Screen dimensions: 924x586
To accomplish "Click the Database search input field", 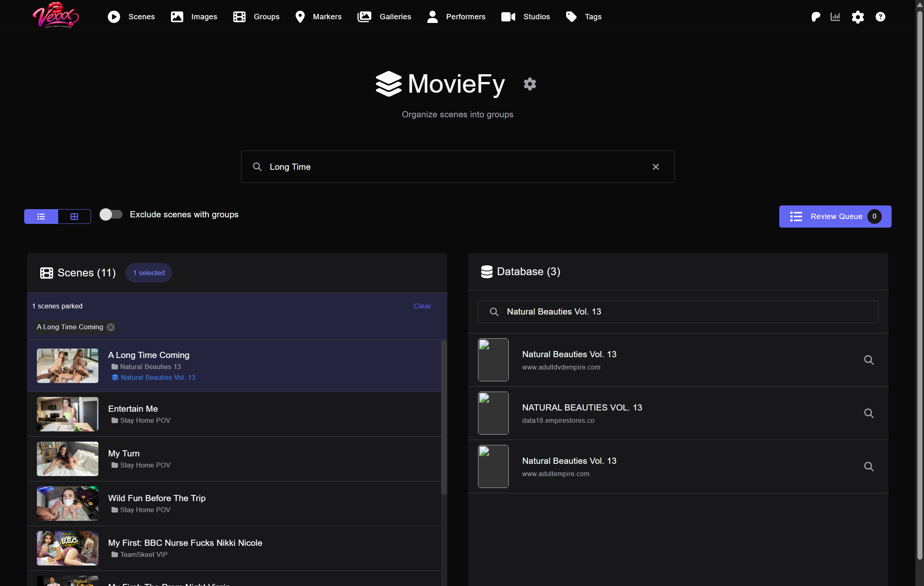I will point(678,312).
